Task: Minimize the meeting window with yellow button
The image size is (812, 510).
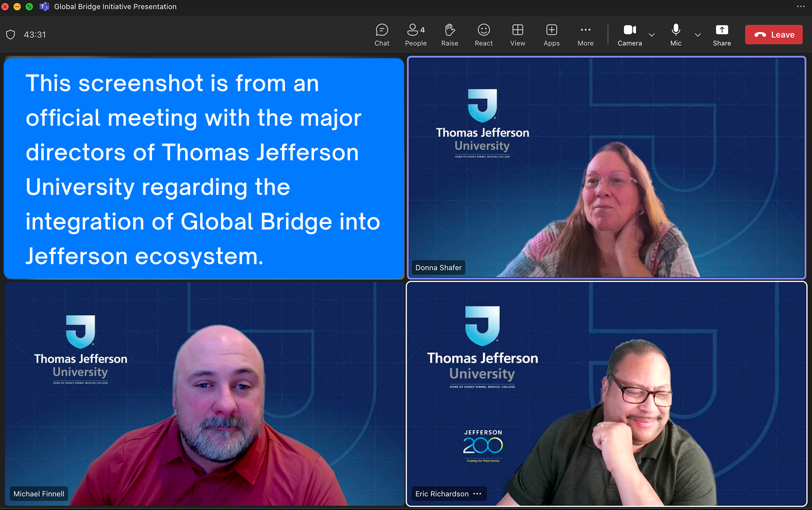Action: 17,6
